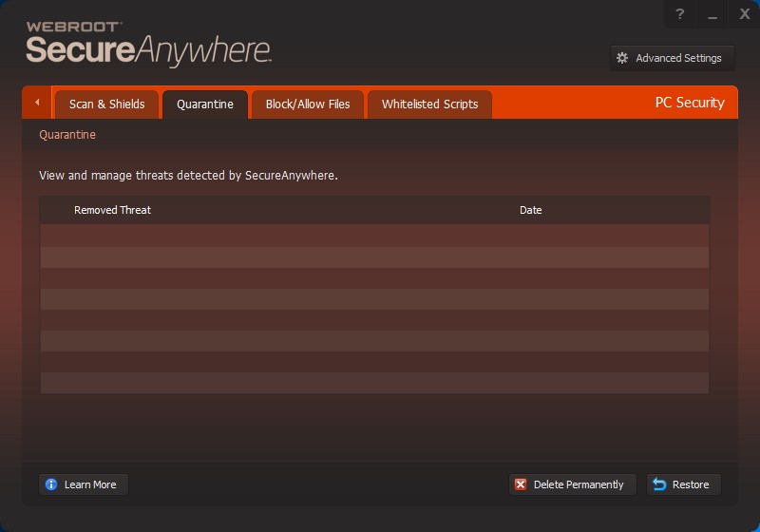Click the Quarantine section heading text
Screen dimensions: 760x532
click(67, 135)
